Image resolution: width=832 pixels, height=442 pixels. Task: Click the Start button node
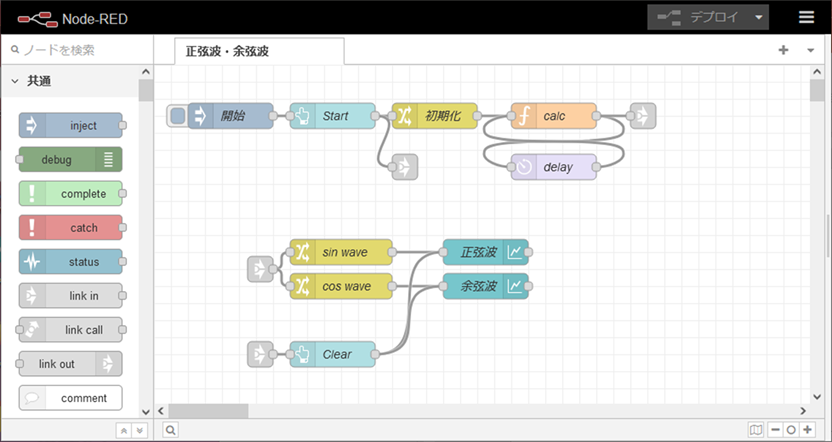click(334, 116)
